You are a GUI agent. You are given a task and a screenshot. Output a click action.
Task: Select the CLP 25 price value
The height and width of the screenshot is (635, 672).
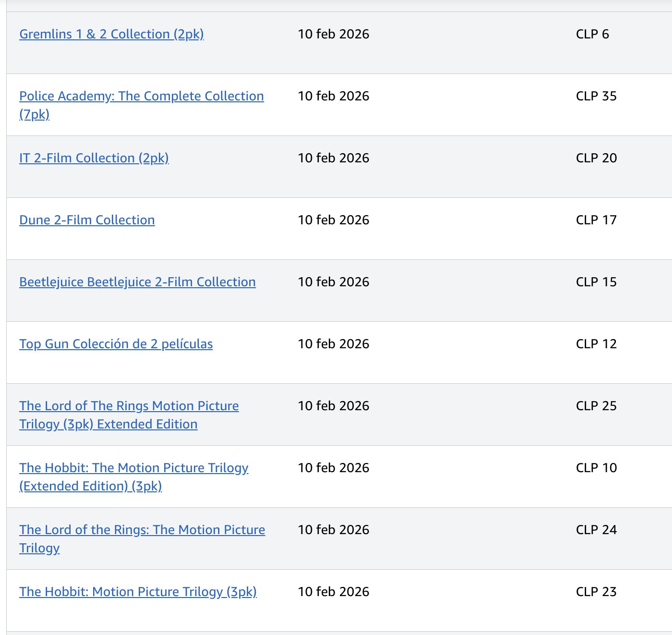coord(596,406)
